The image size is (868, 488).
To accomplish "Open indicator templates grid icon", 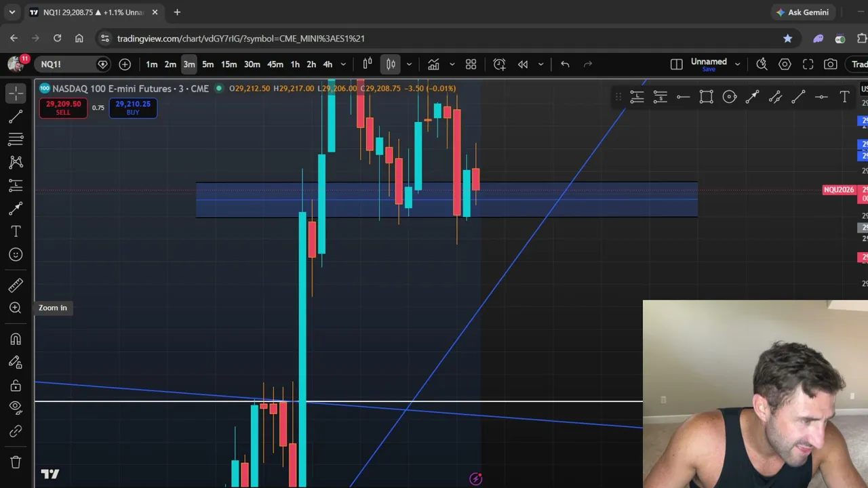I will tap(471, 64).
